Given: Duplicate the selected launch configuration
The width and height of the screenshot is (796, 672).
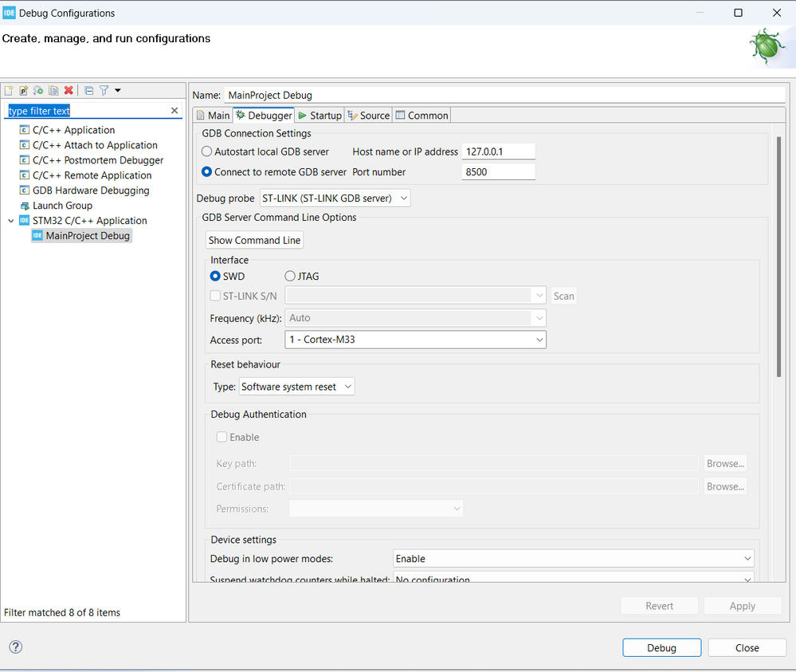Looking at the screenshot, I should pos(53,91).
